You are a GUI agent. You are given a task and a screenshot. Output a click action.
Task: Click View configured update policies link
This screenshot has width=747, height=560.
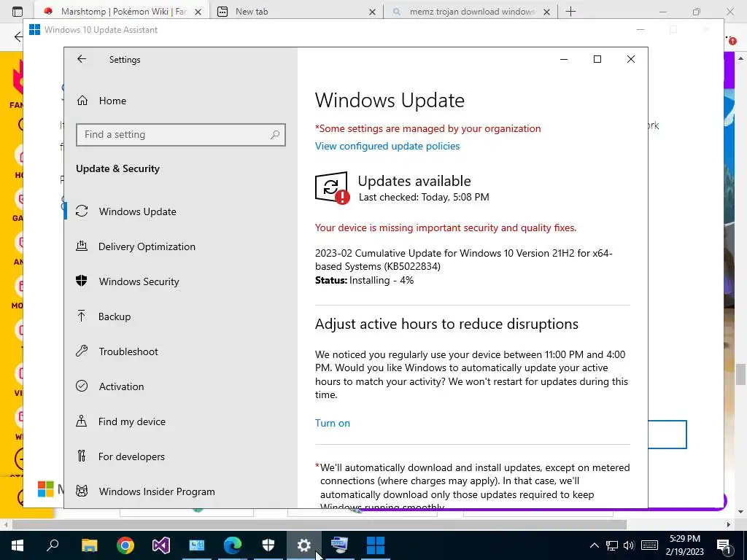[x=387, y=146]
